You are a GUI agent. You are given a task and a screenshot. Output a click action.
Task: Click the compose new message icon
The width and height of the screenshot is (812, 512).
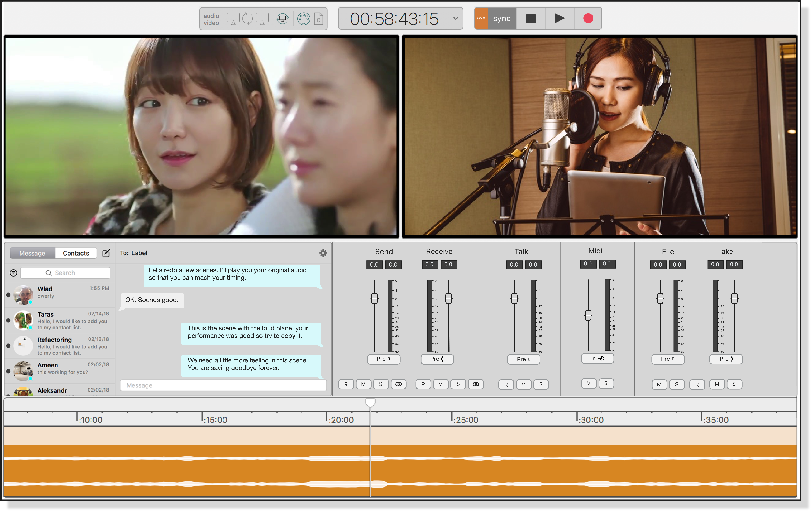click(106, 253)
